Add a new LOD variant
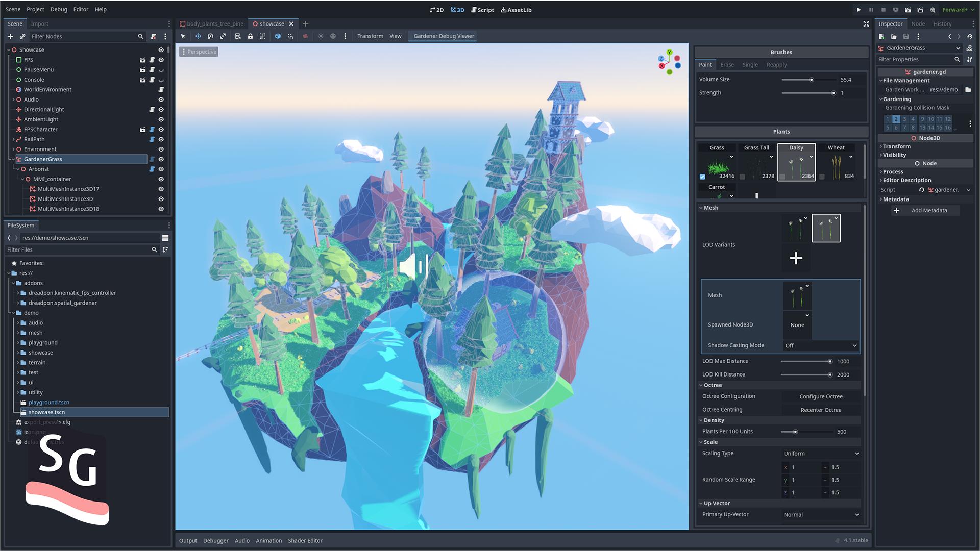Viewport: 980px width, 551px height. tap(796, 258)
